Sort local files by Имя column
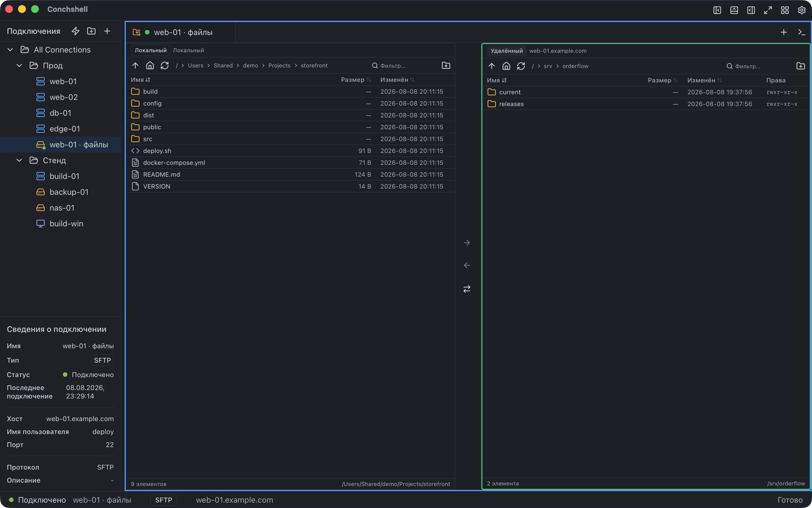This screenshot has height=508, width=812. (x=141, y=80)
